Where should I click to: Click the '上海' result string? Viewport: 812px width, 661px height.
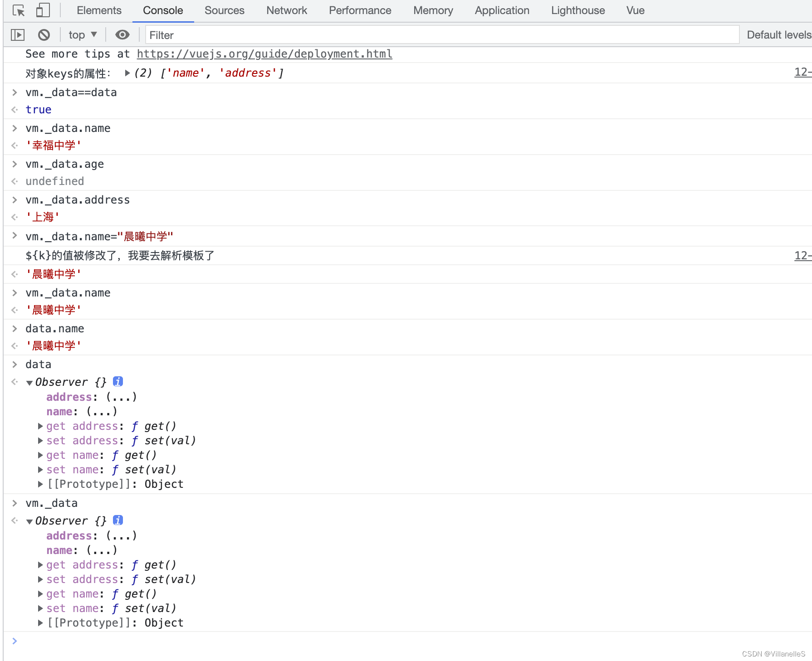(x=43, y=217)
